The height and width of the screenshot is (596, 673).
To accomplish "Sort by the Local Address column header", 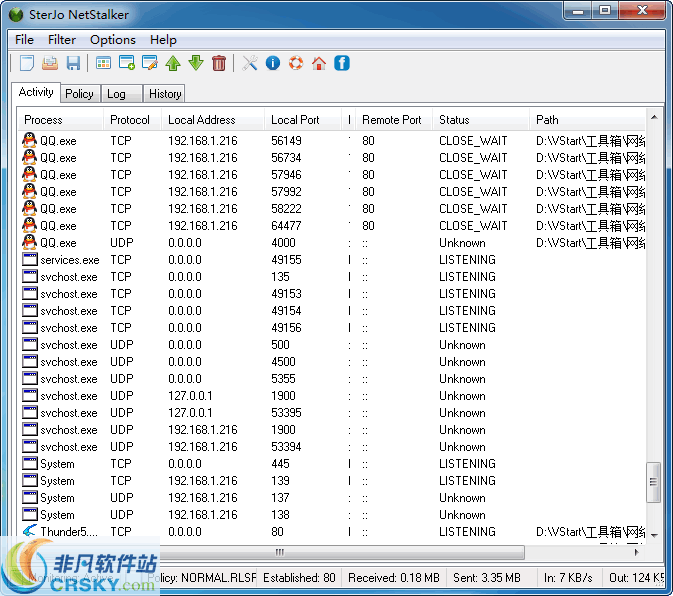I will point(213,120).
